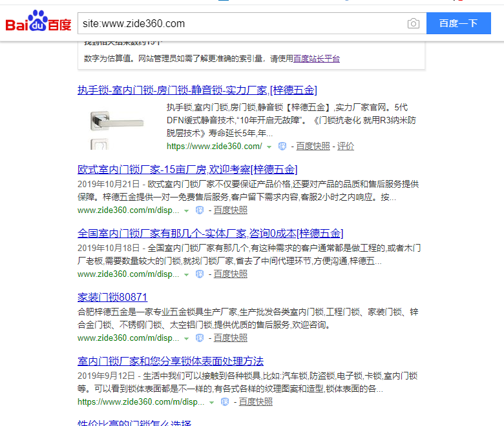
Task: Open URL www.zide360.com/m/disp... under 全国室内门锁厂家
Action: (x=128, y=274)
